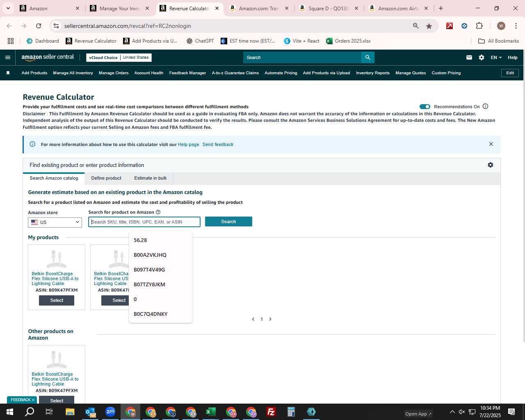This screenshot has height=420, width=525.
Task: Open calculator settings gear in panel header
Action: click(x=490, y=165)
